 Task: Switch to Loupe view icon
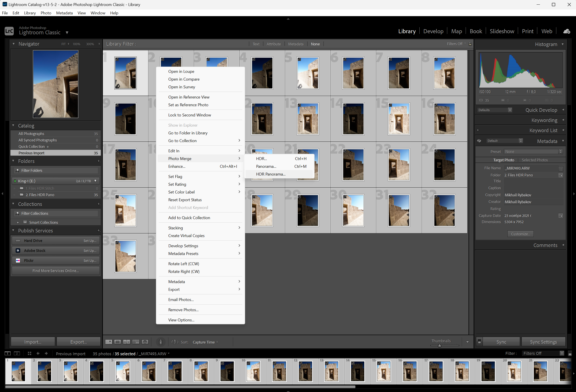[x=118, y=342]
